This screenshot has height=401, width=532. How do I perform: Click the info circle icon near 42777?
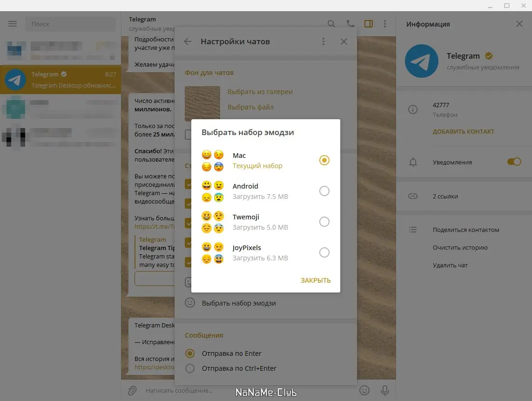(413, 109)
